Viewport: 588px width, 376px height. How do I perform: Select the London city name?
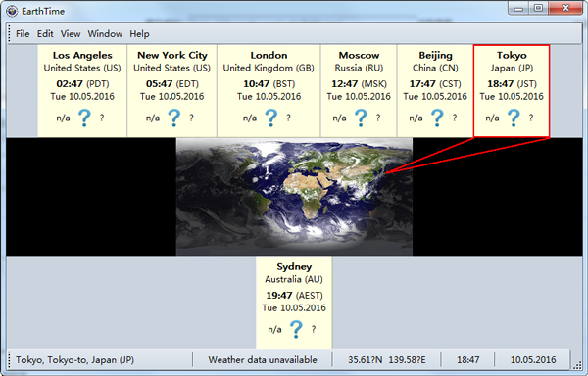tap(269, 56)
